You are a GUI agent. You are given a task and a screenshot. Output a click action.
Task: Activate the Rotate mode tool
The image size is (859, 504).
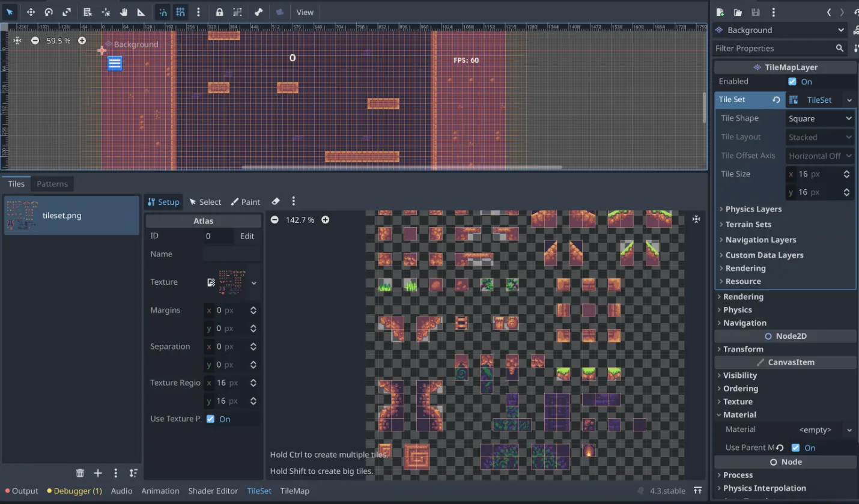coord(49,12)
